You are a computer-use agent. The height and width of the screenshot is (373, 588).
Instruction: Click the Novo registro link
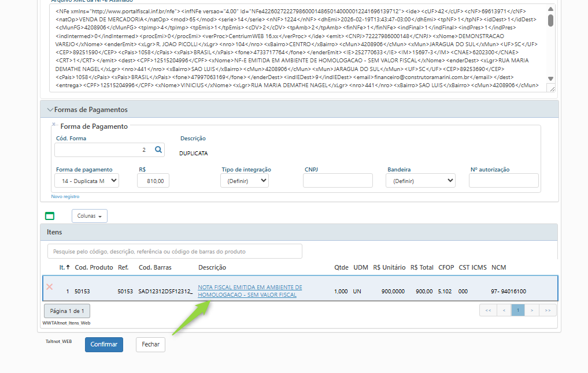65,196
